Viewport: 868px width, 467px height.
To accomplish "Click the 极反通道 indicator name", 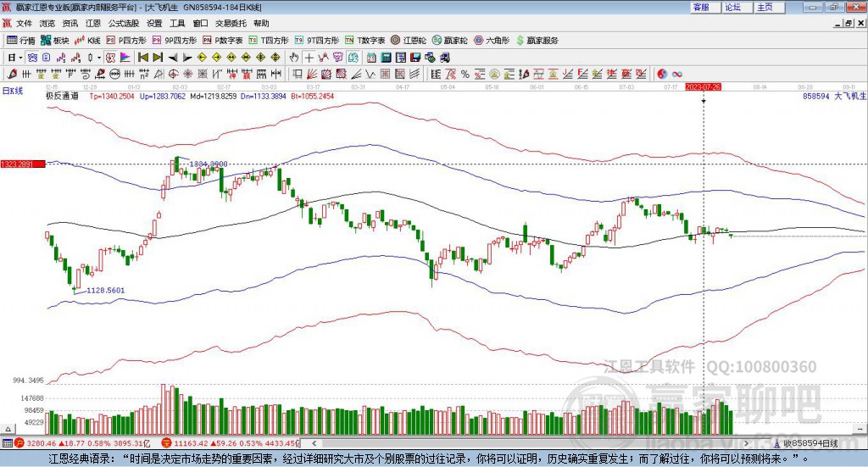I will [62, 97].
